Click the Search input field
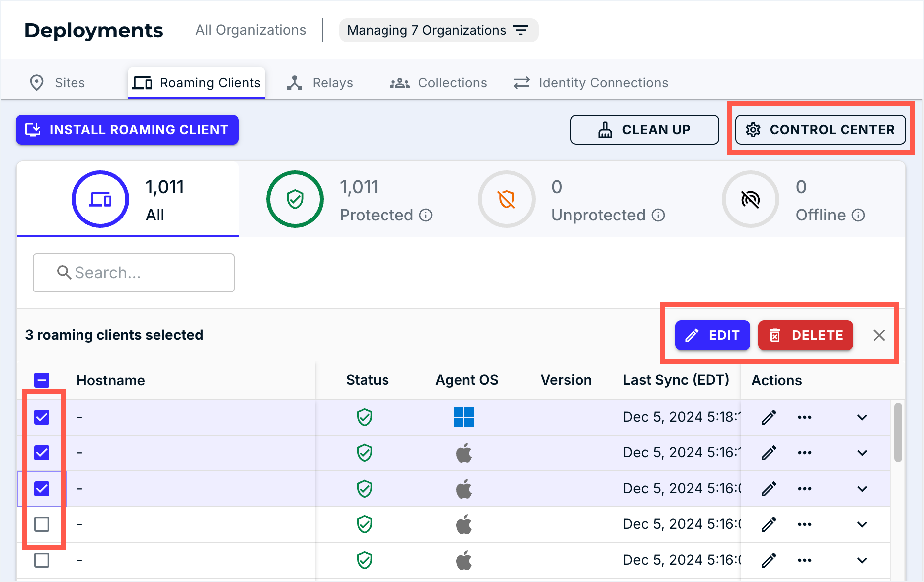The width and height of the screenshot is (924, 582). [134, 273]
